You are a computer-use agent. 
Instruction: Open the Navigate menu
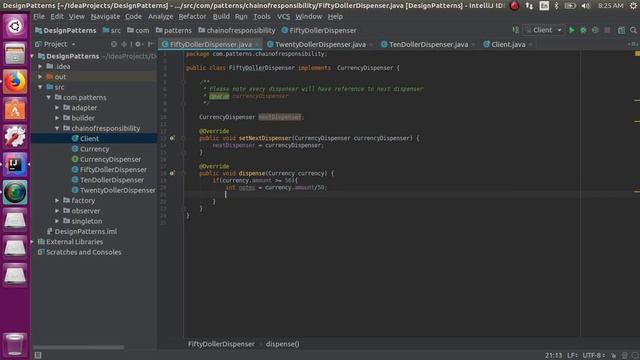tap(105, 17)
